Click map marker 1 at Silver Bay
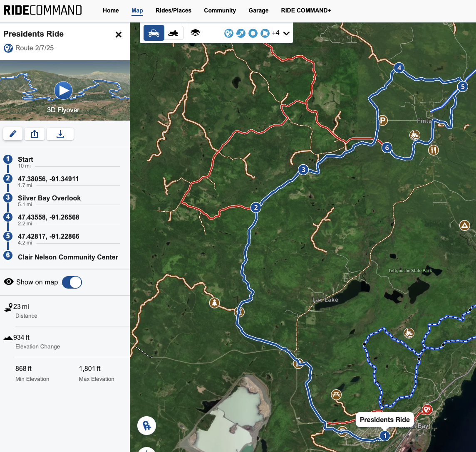 [x=385, y=436]
